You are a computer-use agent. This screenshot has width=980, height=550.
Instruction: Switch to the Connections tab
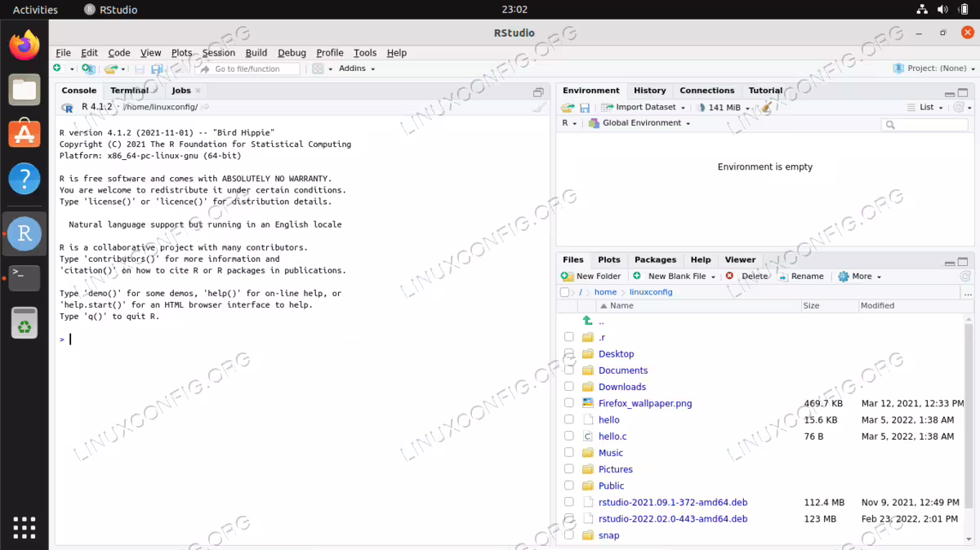click(706, 91)
